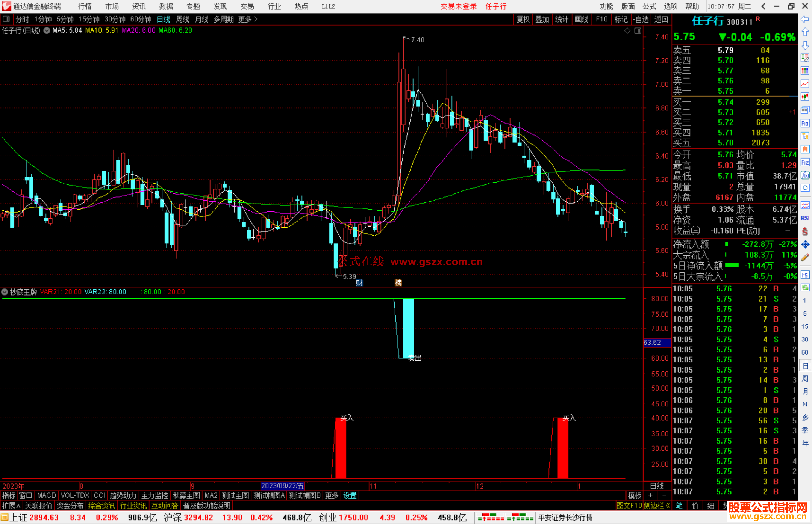This screenshot has width=812, height=524.
Task: Expand the 扩展 bottom panel
Action: [x=11, y=506]
